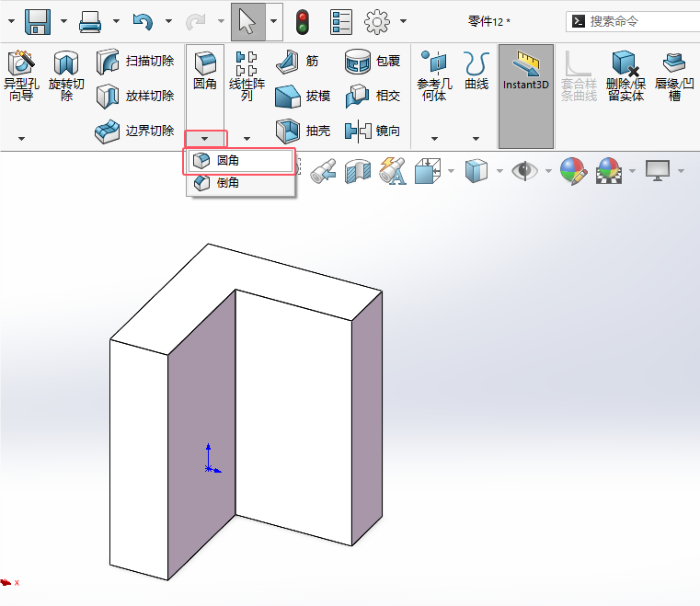Click the View Settings monitor icon
700x606 pixels.
tap(658, 171)
